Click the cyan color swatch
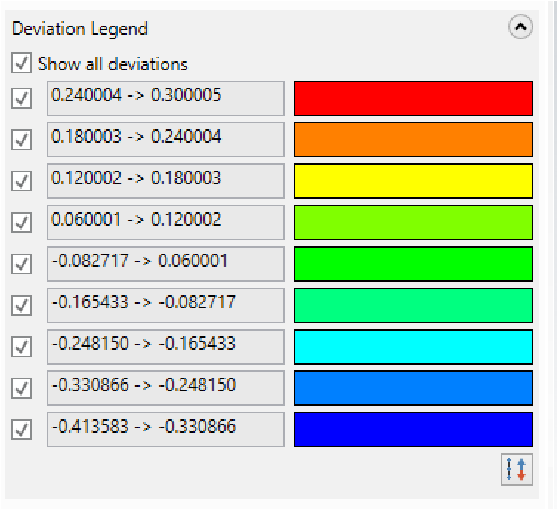This screenshot has height=510, width=557. point(413,347)
